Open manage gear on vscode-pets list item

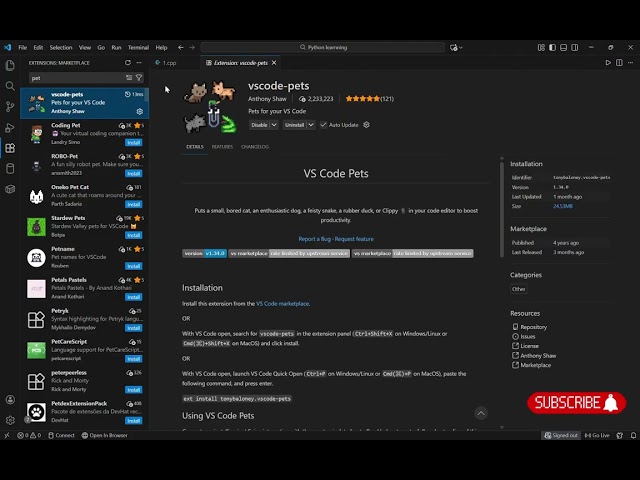[140, 111]
